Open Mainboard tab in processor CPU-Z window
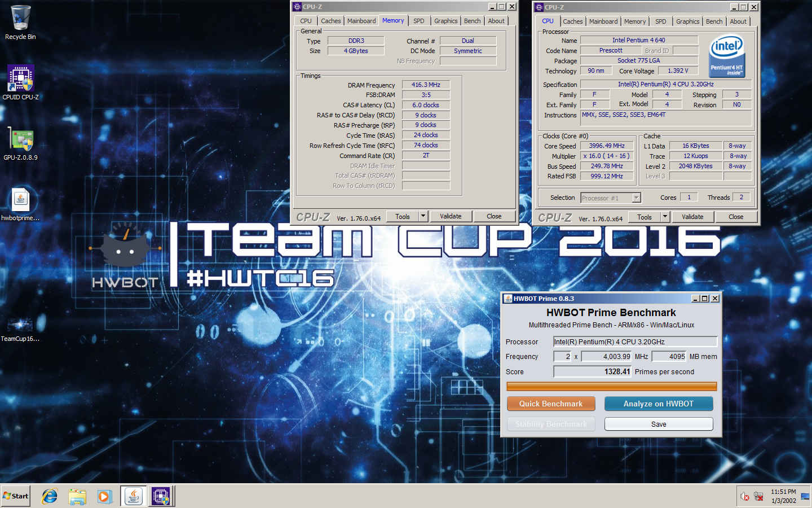This screenshot has width=812, height=508. 603,21
